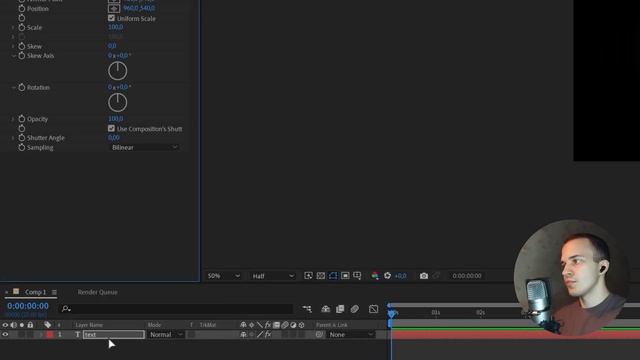Collapse the Skew Axis property
Image resolution: width=640 pixels, height=360 pixels.
coord(13,56)
